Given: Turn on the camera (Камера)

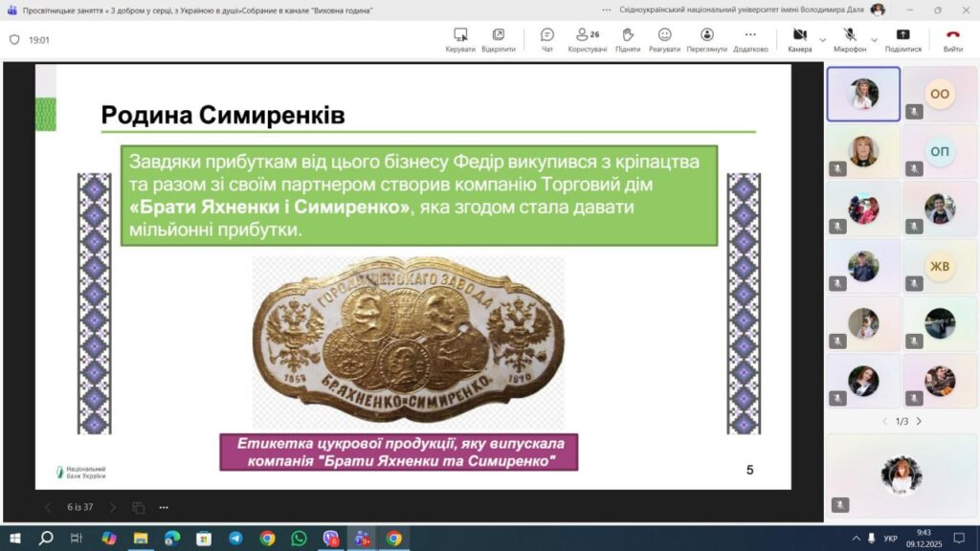Looking at the screenshot, I should pyautogui.click(x=799, y=39).
